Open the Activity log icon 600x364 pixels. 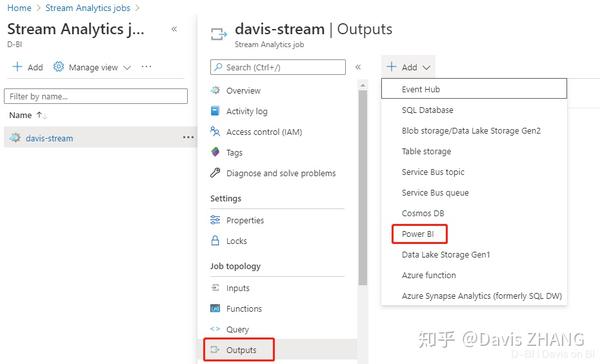click(215, 111)
